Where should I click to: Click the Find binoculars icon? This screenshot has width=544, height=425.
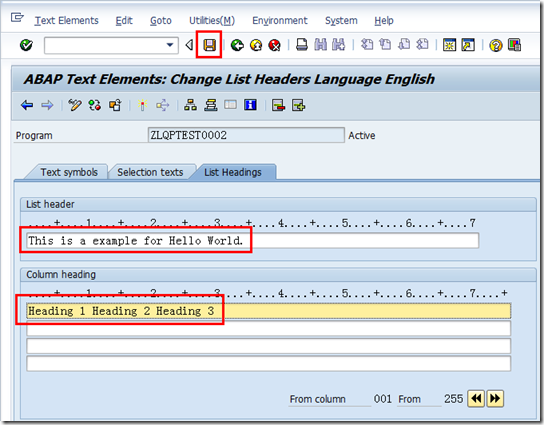(320, 45)
